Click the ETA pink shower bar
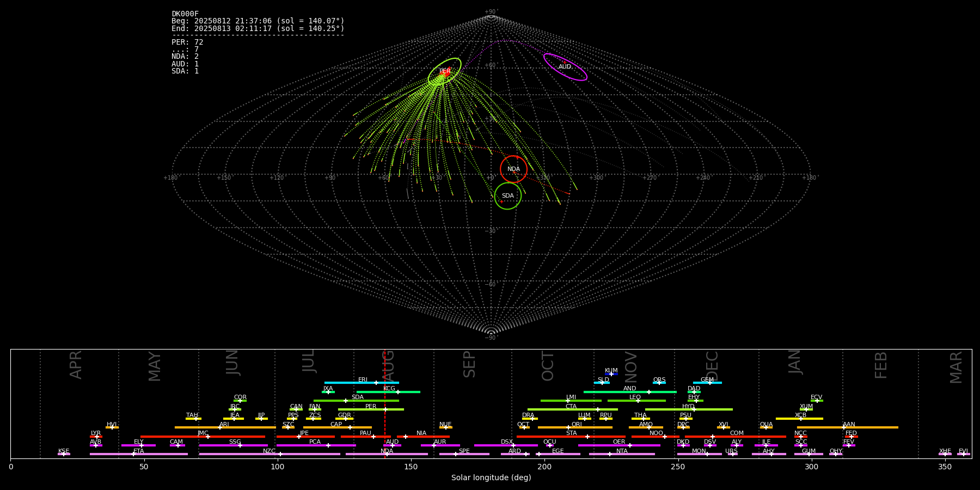The image size is (980, 490). [x=139, y=454]
